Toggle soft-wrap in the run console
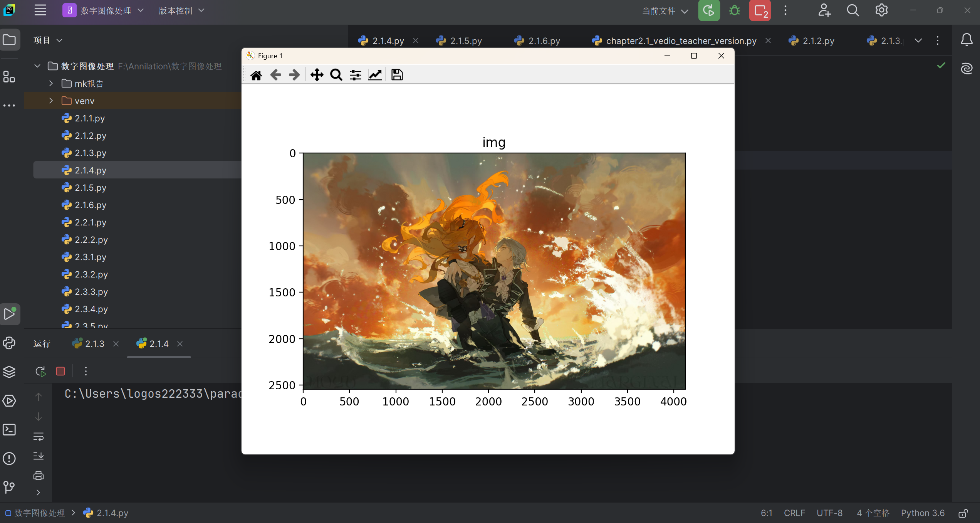Image resolution: width=980 pixels, height=523 pixels. click(x=39, y=437)
